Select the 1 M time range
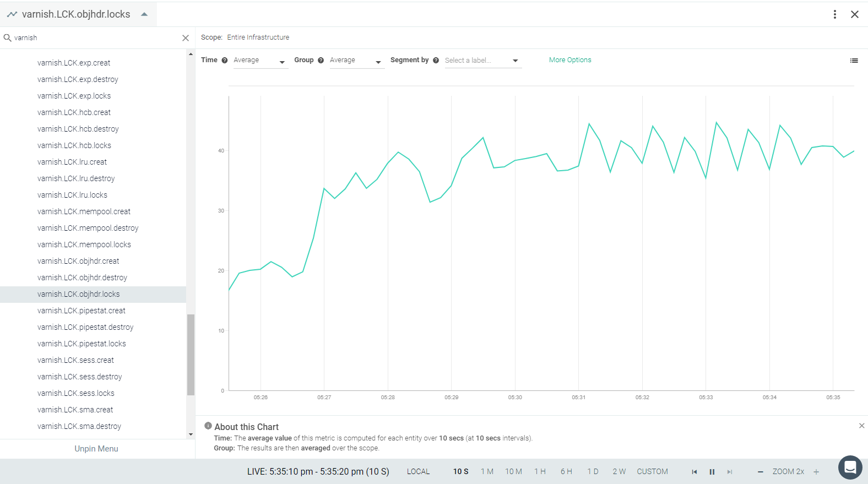Image resolution: width=868 pixels, height=484 pixels. (487, 472)
